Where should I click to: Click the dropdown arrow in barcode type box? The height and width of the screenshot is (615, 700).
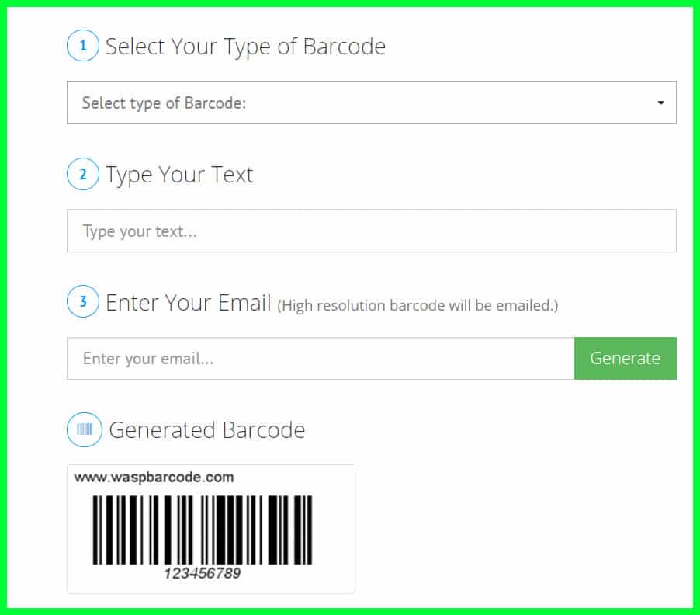click(x=660, y=102)
